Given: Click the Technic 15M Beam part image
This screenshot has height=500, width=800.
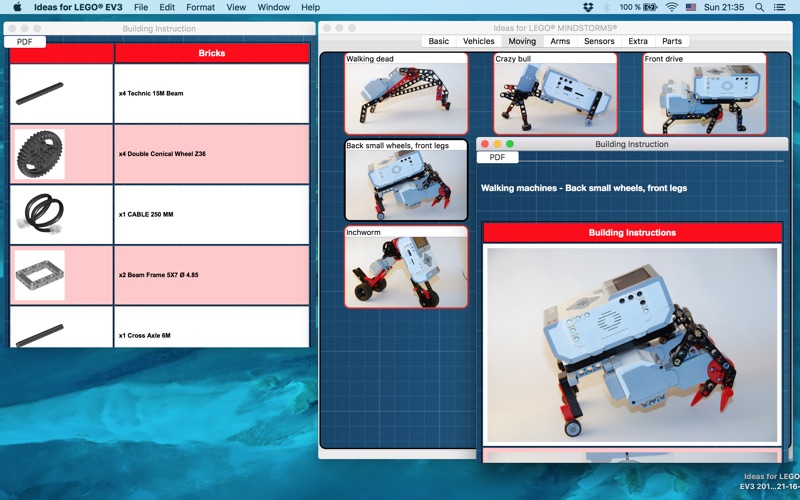Looking at the screenshot, I should pos(40,93).
